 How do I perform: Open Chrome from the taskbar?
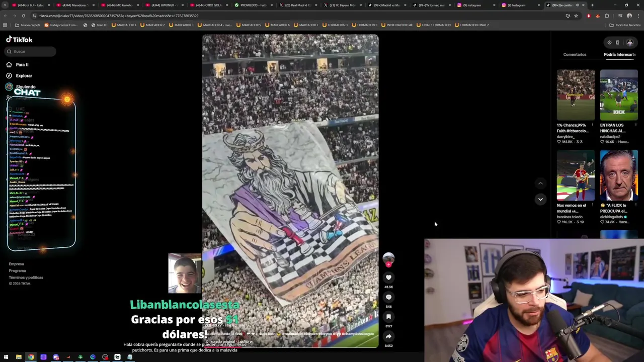31,357
